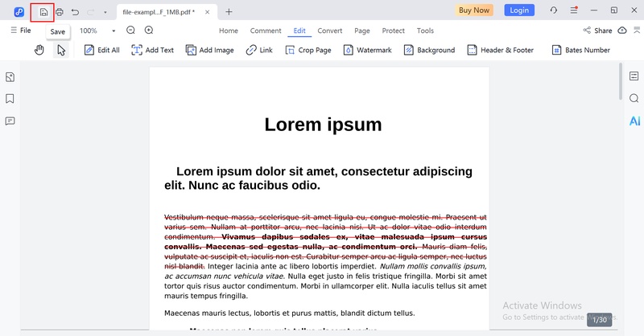Open the File menu
The height and width of the screenshot is (336, 644).
coord(21,31)
